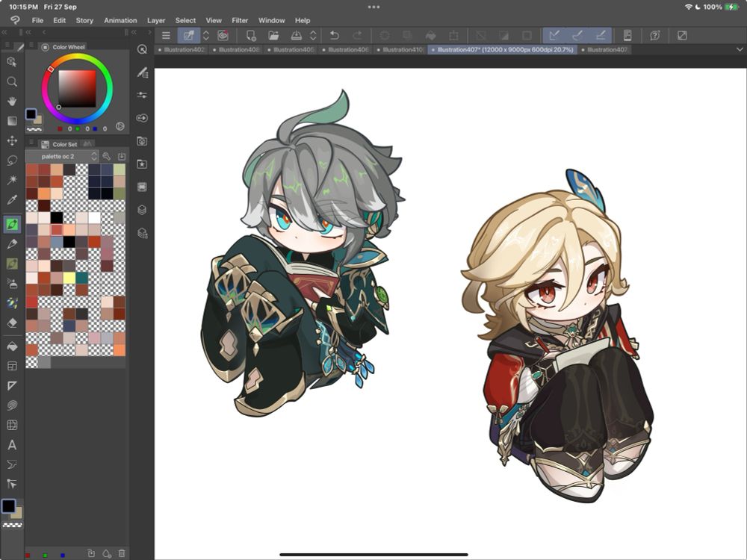747x560 pixels.
Task: Open the Layer stack panel icon
Action: point(142,210)
